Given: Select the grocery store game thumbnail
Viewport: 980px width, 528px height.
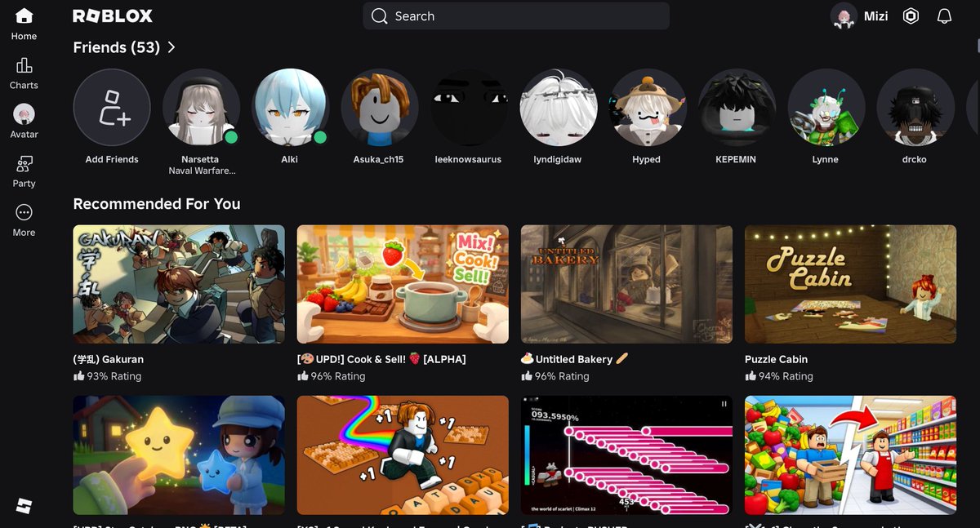Looking at the screenshot, I should click(x=850, y=455).
